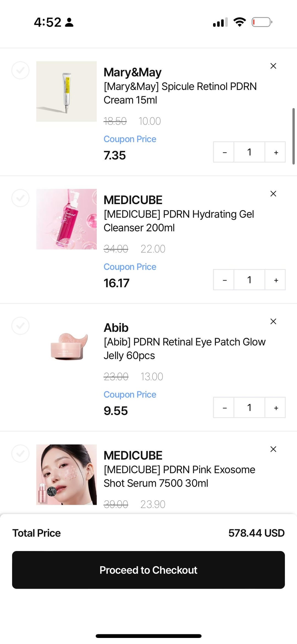Image resolution: width=297 pixels, height=644 pixels.
Task: Decrease quantity of Abib eye patch
Action: [224, 407]
